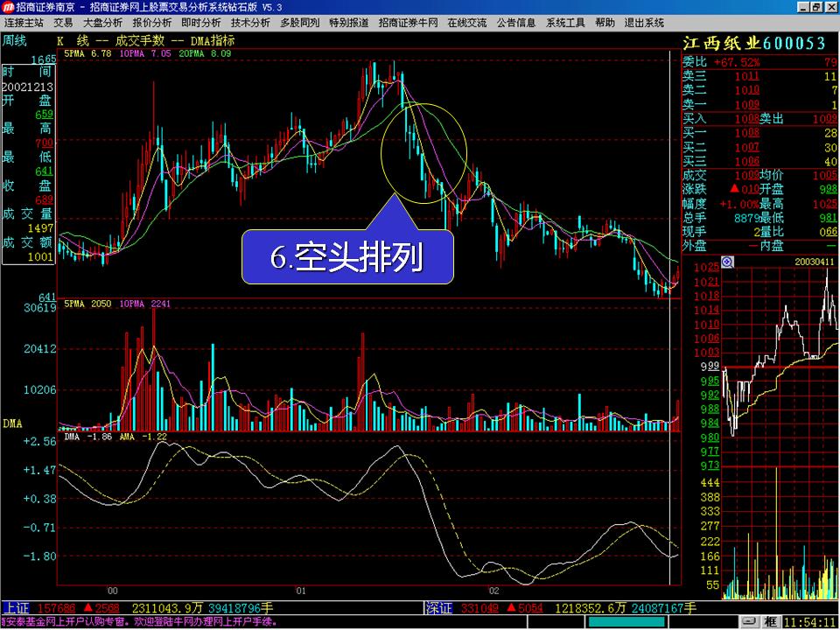Click the 买三 price 1006 row

tap(759, 161)
